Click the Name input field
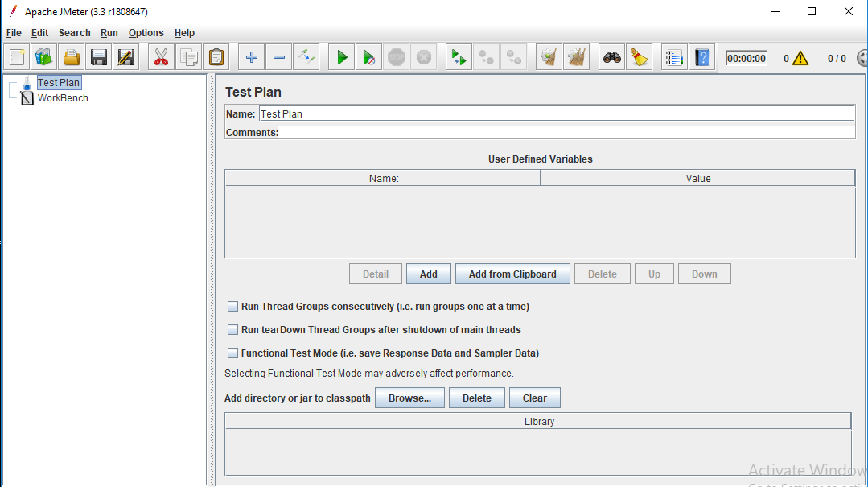The width and height of the screenshot is (868, 487). (x=557, y=113)
